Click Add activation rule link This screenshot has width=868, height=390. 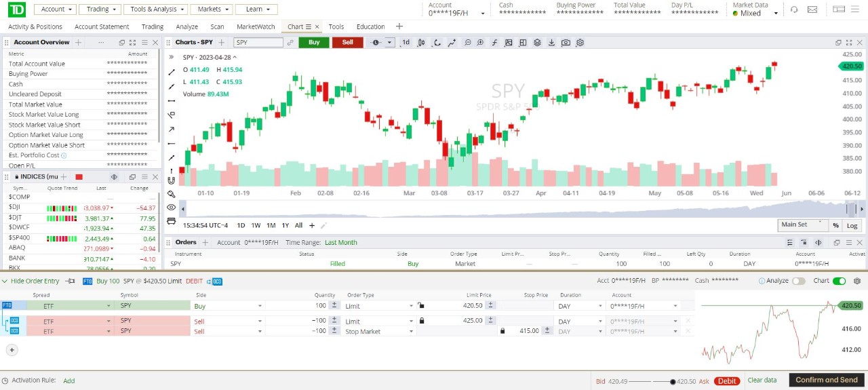(69, 381)
